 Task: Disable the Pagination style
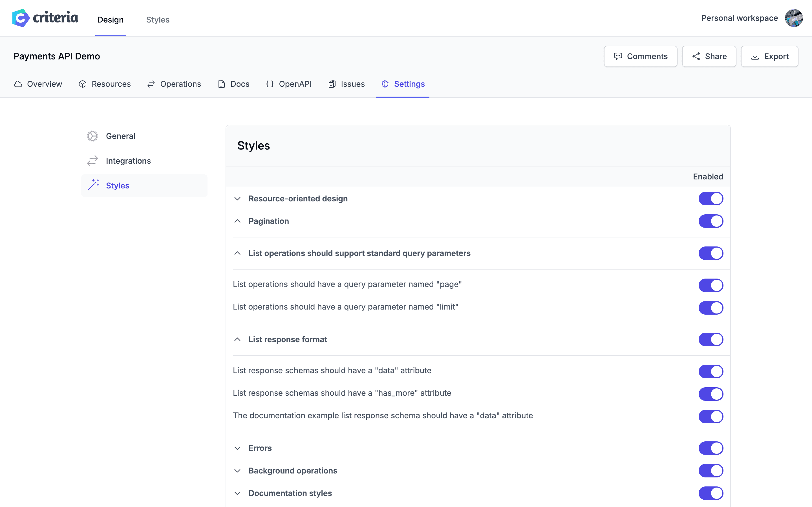coord(711,221)
